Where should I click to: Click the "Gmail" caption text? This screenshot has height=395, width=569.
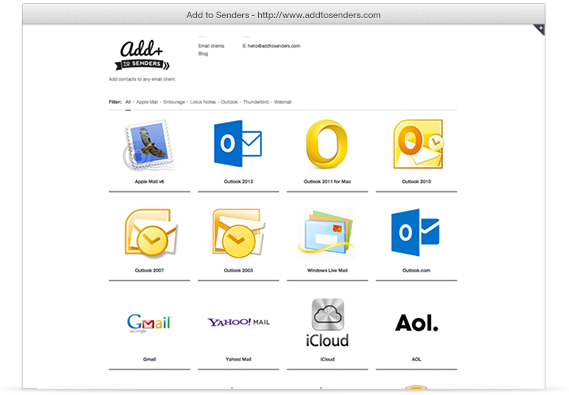[150, 359]
